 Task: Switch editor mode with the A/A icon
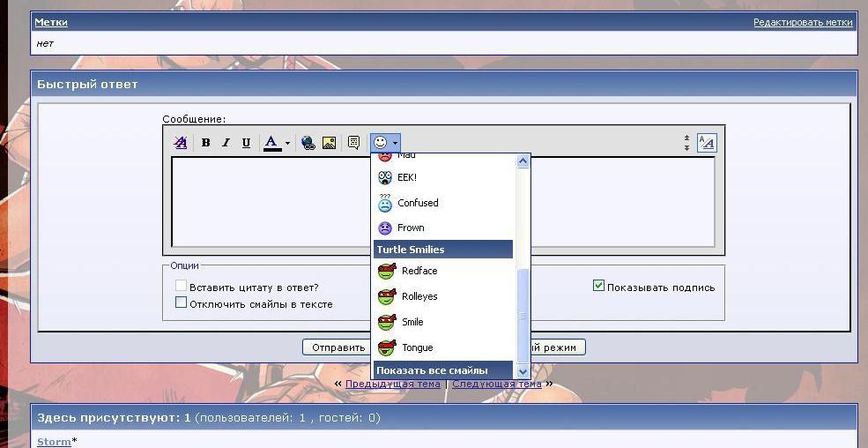[x=707, y=143]
